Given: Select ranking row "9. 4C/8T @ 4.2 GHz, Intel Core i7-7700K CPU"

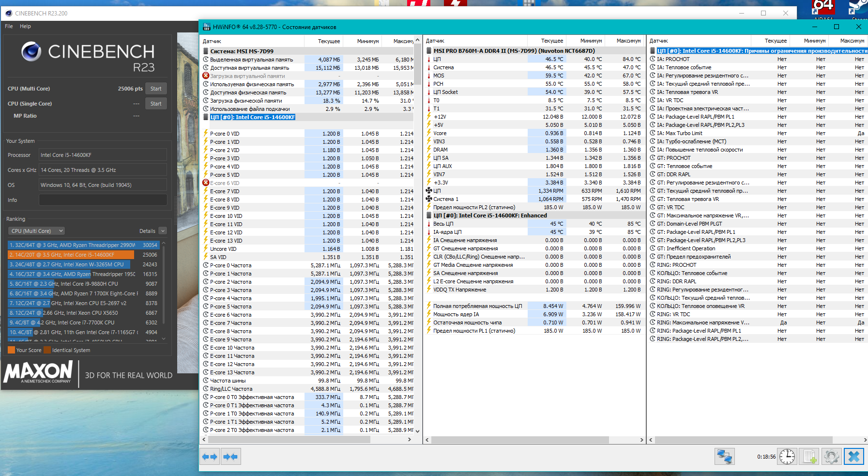Looking at the screenshot, I should point(83,322).
